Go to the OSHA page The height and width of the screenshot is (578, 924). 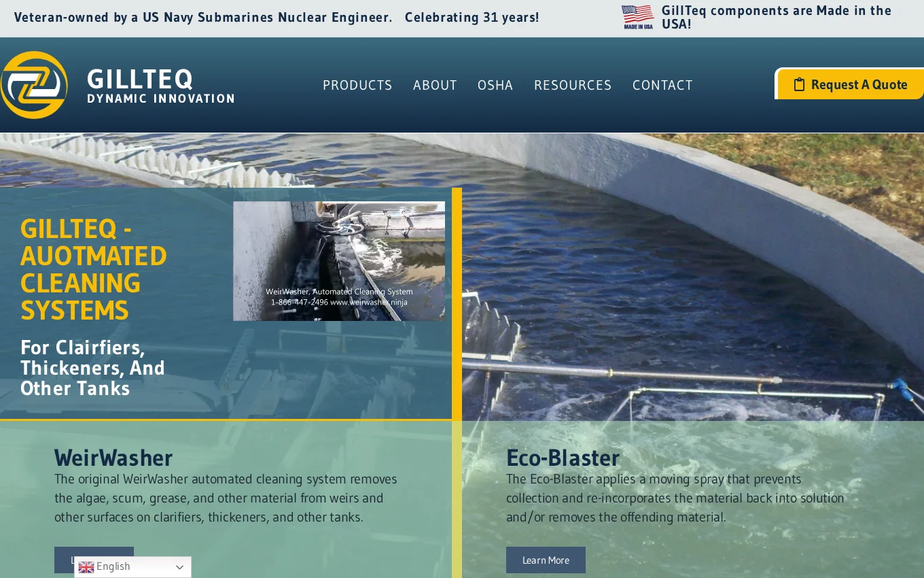coord(495,85)
